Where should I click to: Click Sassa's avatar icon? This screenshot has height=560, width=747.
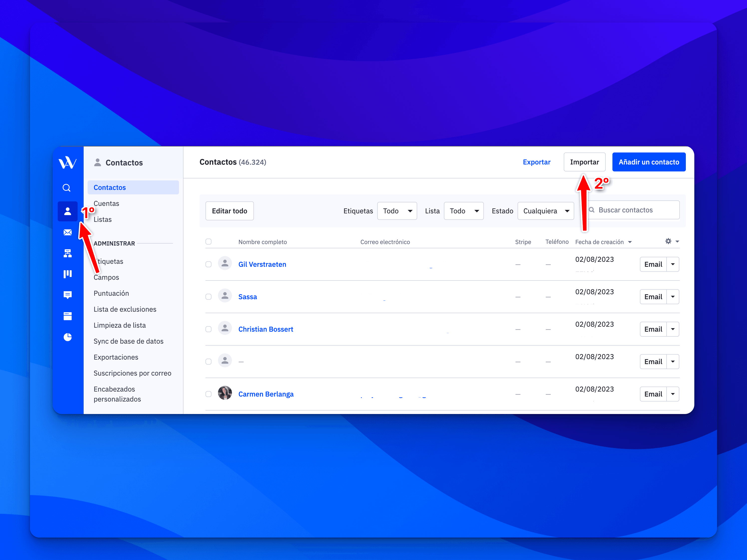click(225, 296)
